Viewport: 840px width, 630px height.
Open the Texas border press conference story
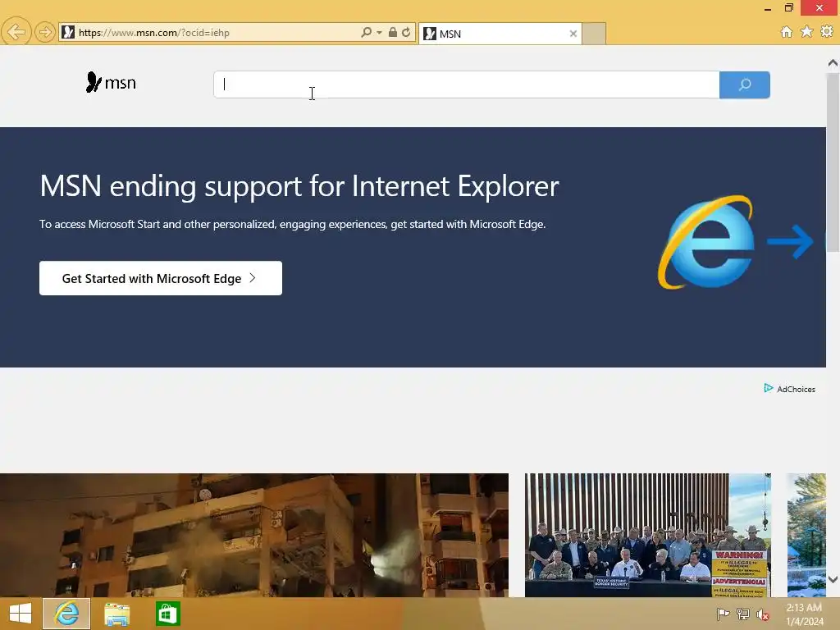click(x=648, y=535)
